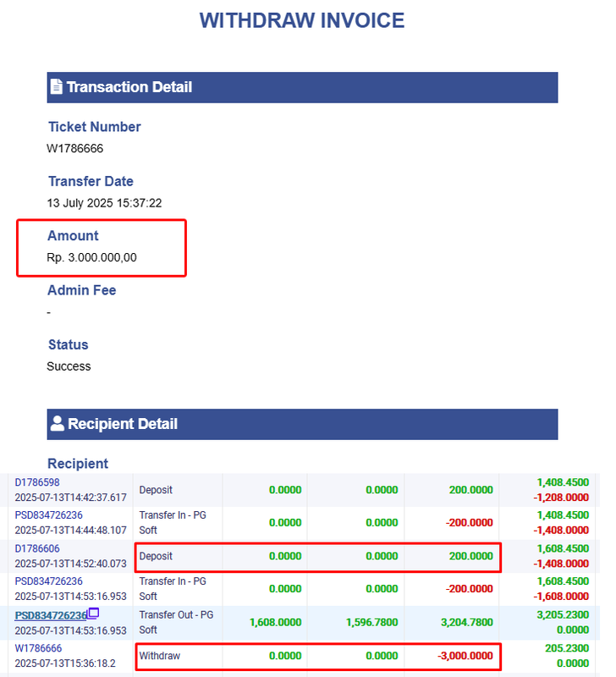Click the copy icon next to underlined PSD834726236
The height and width of the screenshot is (677, 616).
point(93,613)
